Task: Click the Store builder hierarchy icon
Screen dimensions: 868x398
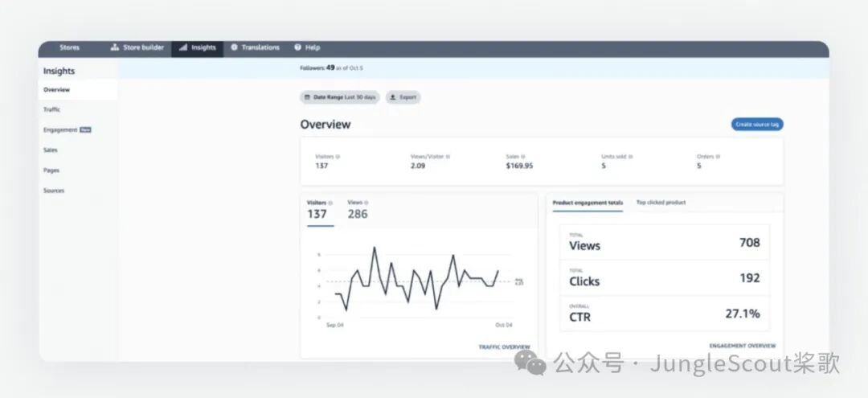Action: click(x=115, y=47)
